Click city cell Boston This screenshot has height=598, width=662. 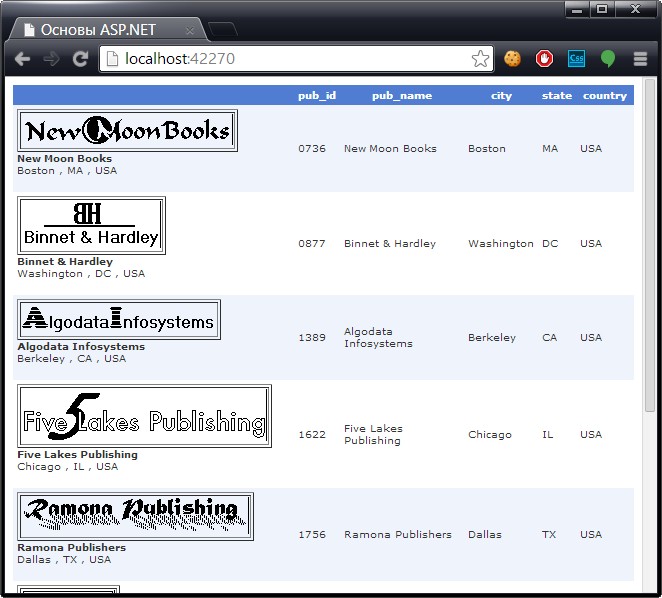click(x=487, y=149)
